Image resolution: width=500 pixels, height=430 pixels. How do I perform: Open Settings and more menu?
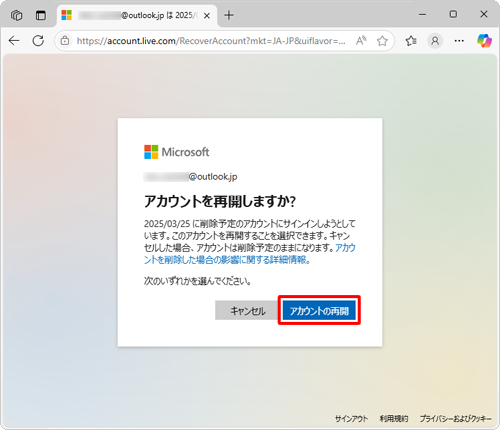point(459,41)
